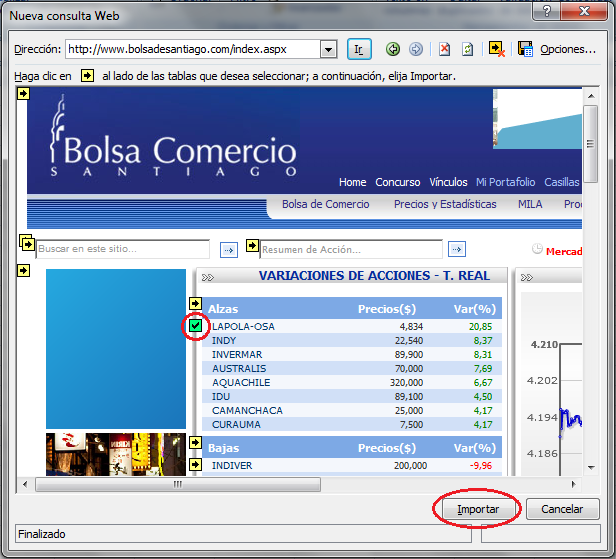Image resolution: width=616 pixels, height=559 pixels.
Task: Open the Concurso menu link
Action: (398, 182)
